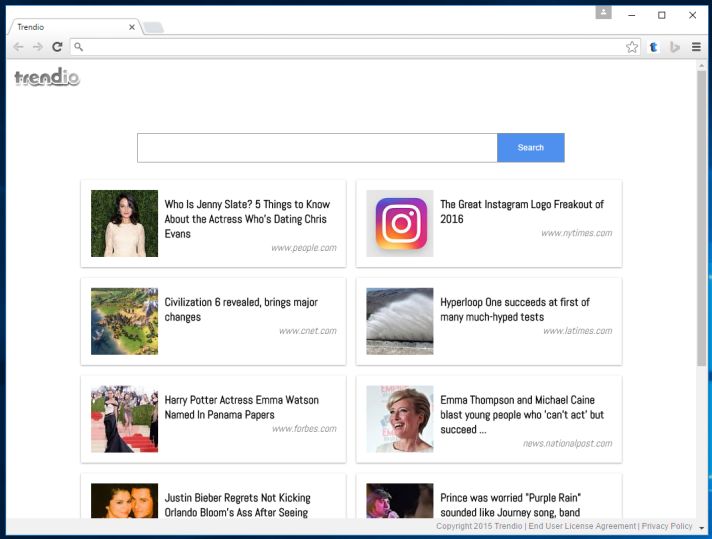Image resolution: width=712 pixels, height=539 pixels.
Task: Open the End User License Agreement link
Action: (x=582, y=526)
